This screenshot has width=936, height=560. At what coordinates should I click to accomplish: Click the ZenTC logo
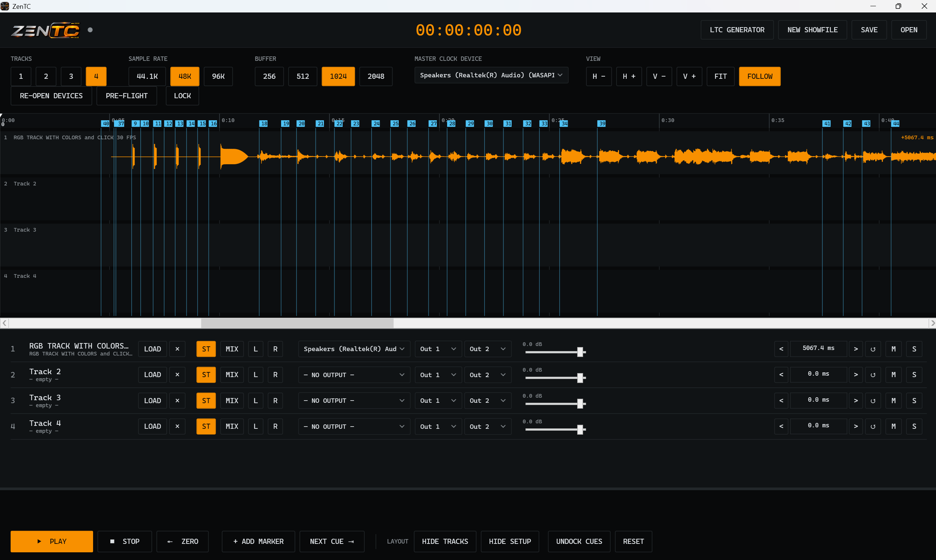[x=45, y=30]
